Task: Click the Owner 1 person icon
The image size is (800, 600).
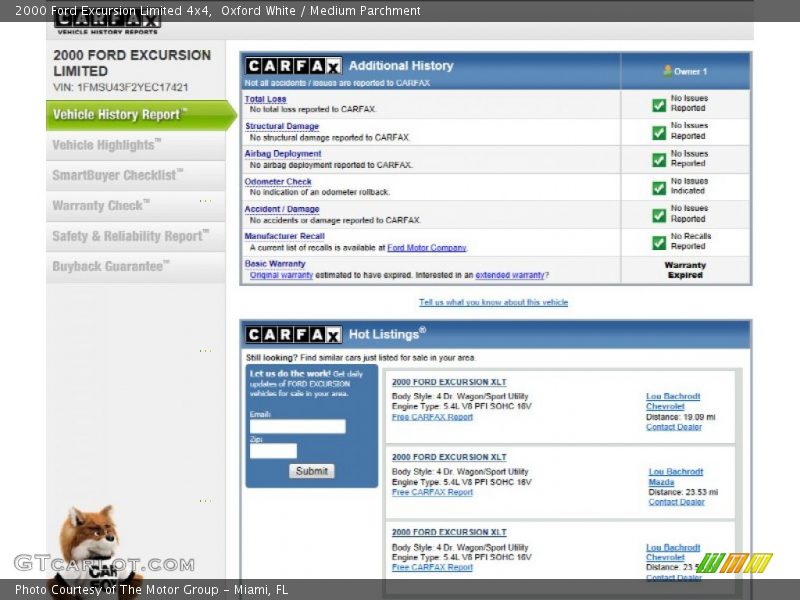Action: [x=667, y=71]
